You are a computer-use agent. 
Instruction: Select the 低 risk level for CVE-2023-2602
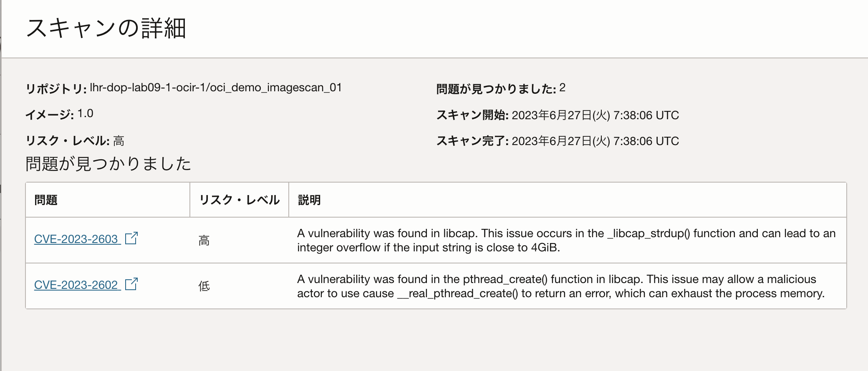[203, 286]
